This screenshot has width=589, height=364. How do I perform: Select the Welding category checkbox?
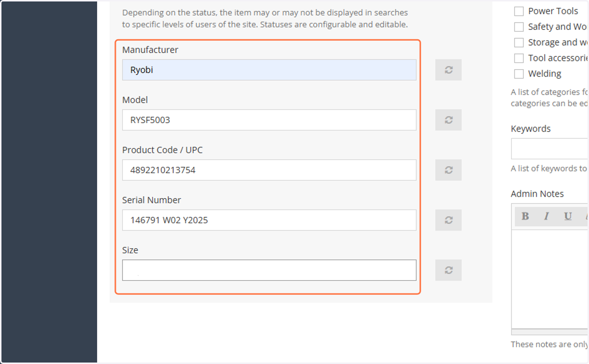[519, 74]
